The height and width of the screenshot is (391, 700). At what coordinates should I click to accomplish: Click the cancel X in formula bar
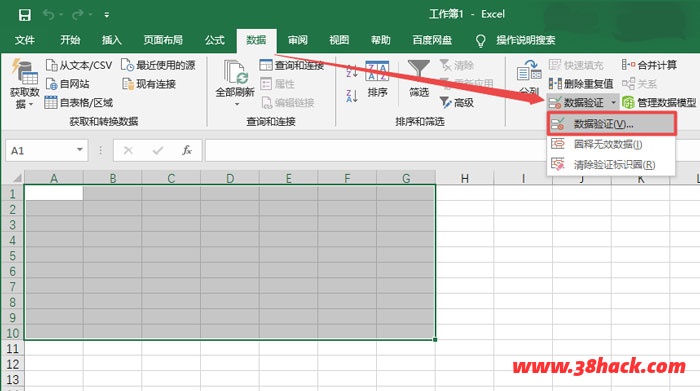(128, 150)
